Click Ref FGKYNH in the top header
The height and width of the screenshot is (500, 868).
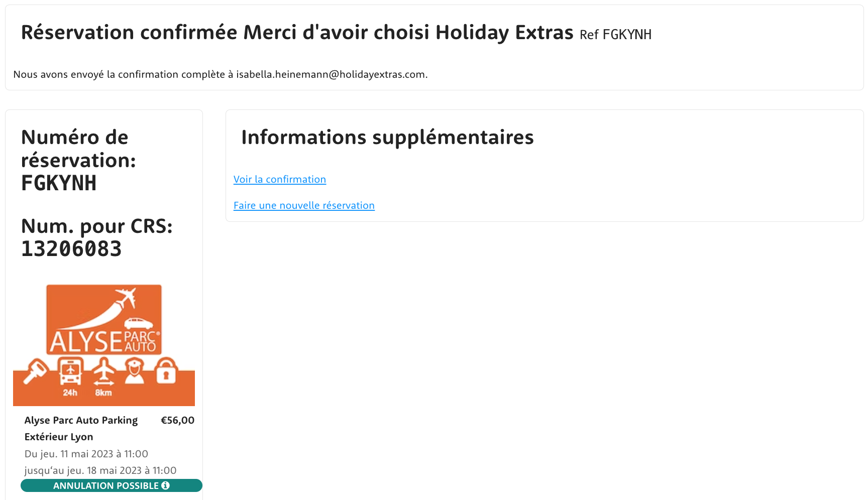pyautogui.click(x=615, y=34)
